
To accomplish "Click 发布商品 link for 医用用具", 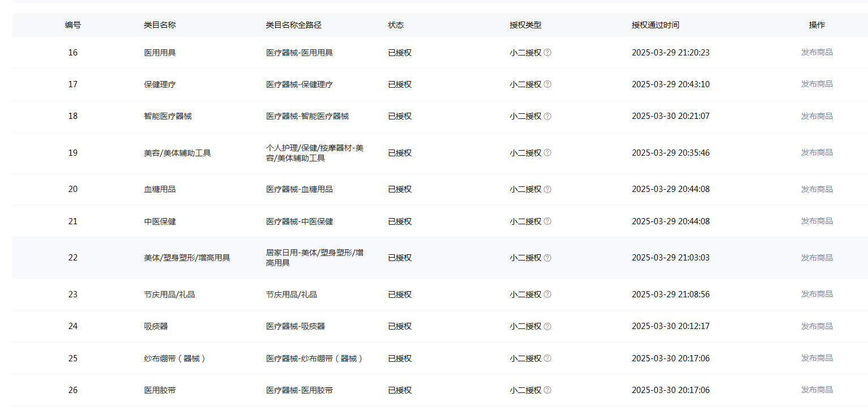I will pyautogui.click(x=816, y=52).
